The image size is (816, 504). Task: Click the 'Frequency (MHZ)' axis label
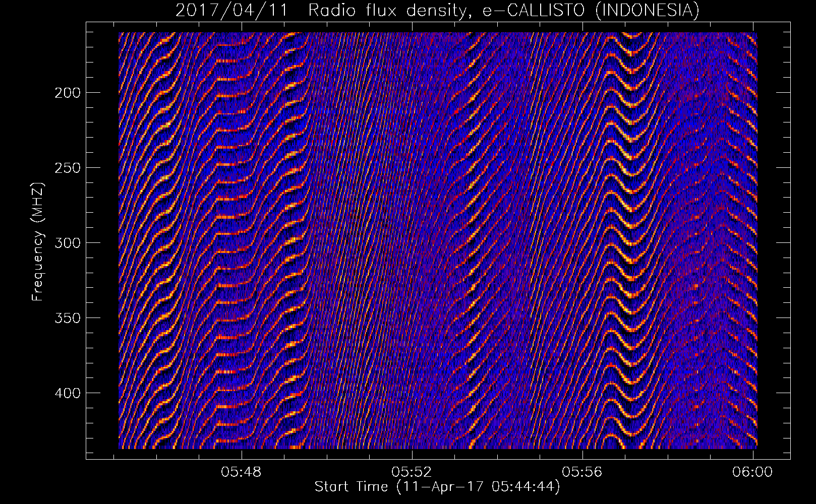click(38, 242)
